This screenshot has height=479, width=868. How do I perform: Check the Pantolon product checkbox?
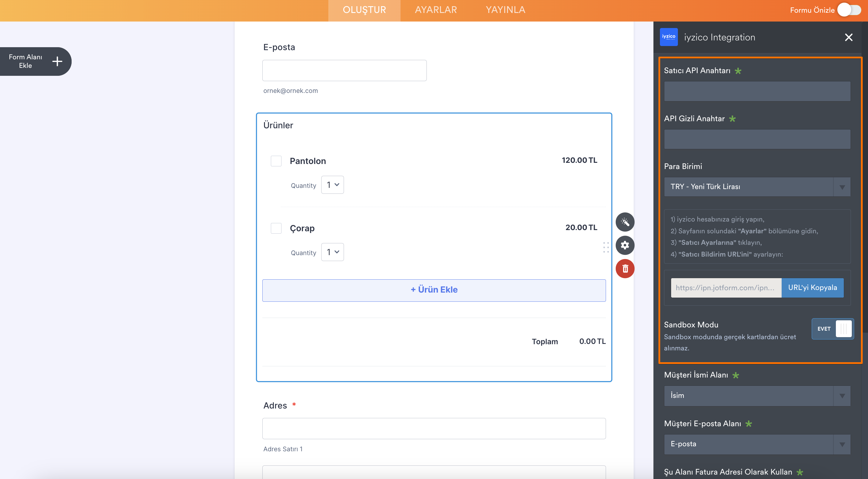pos(276,161)
